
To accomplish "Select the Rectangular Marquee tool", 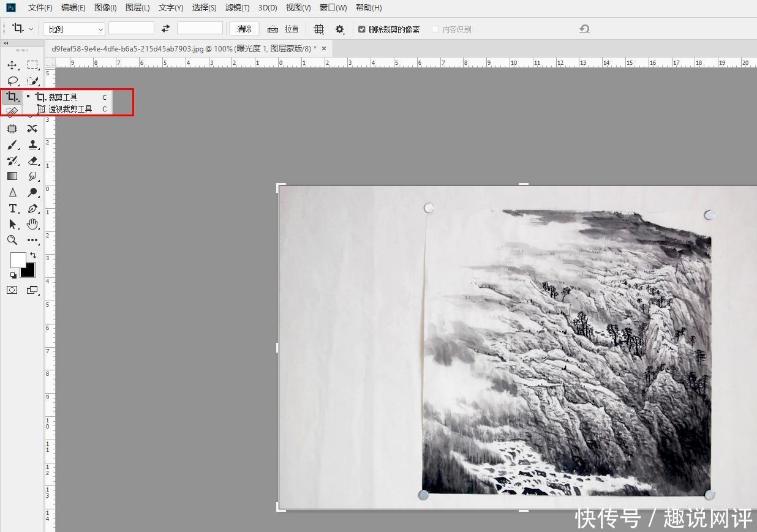I will point(32,65).
